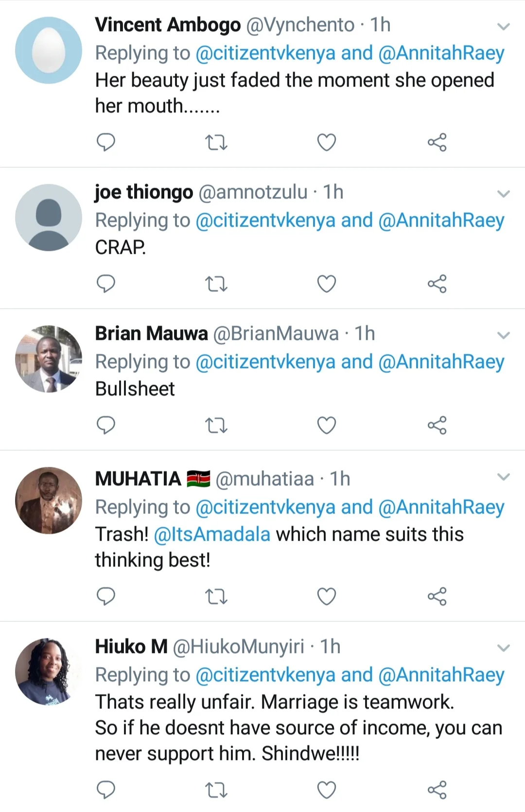Reply to MUHATIA's Trash tweet
The width and height of the screenshot is (525, 812).
click(x=106, y=596)
